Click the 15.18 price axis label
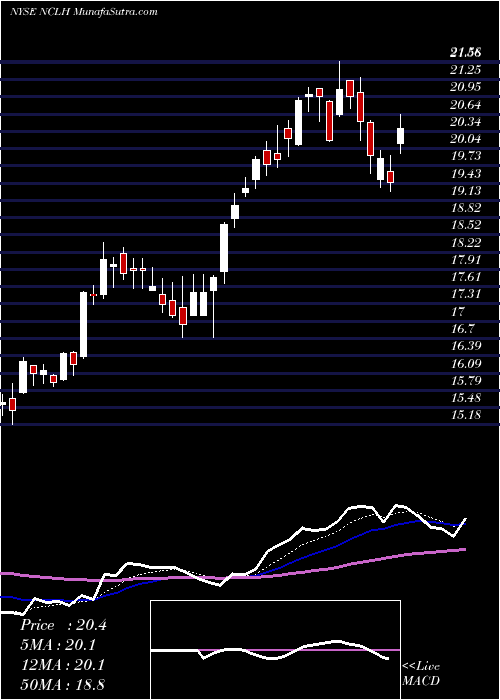Viewport: 500px width, 700px height. [x=466, y=415]
